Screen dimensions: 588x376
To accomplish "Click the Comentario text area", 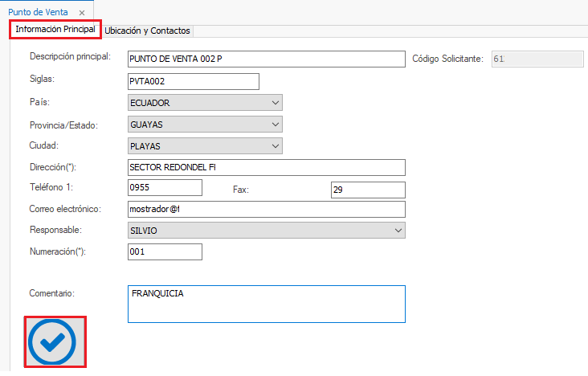I will click(266, 304).
